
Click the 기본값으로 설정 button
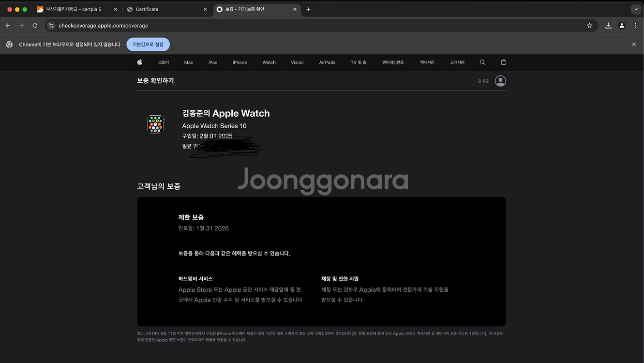148,45
